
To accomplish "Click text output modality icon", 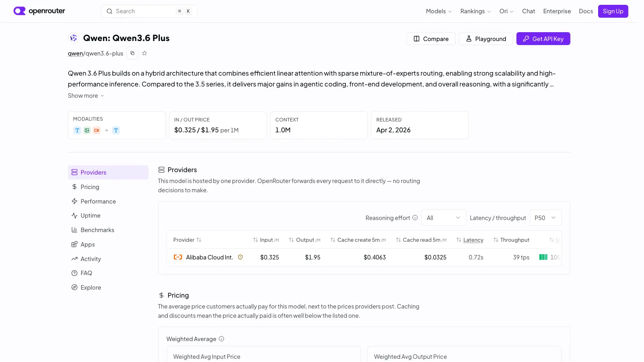I will tap(116, 130).
